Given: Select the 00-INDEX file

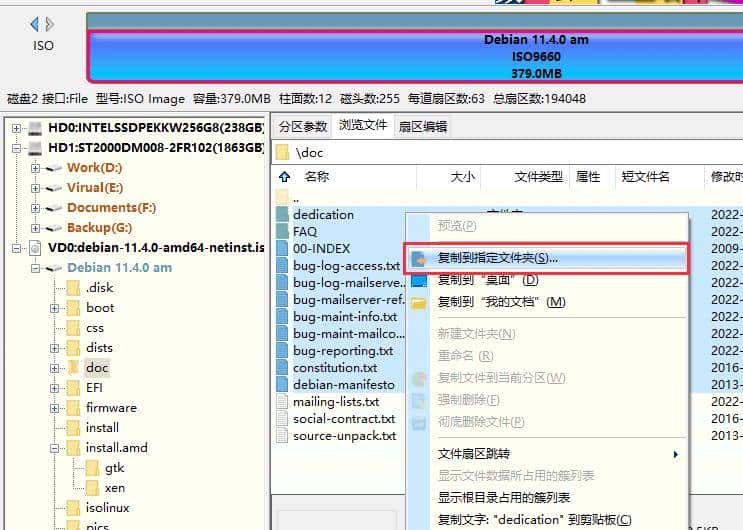Looking at the screenshot, I should coord(321,249).
